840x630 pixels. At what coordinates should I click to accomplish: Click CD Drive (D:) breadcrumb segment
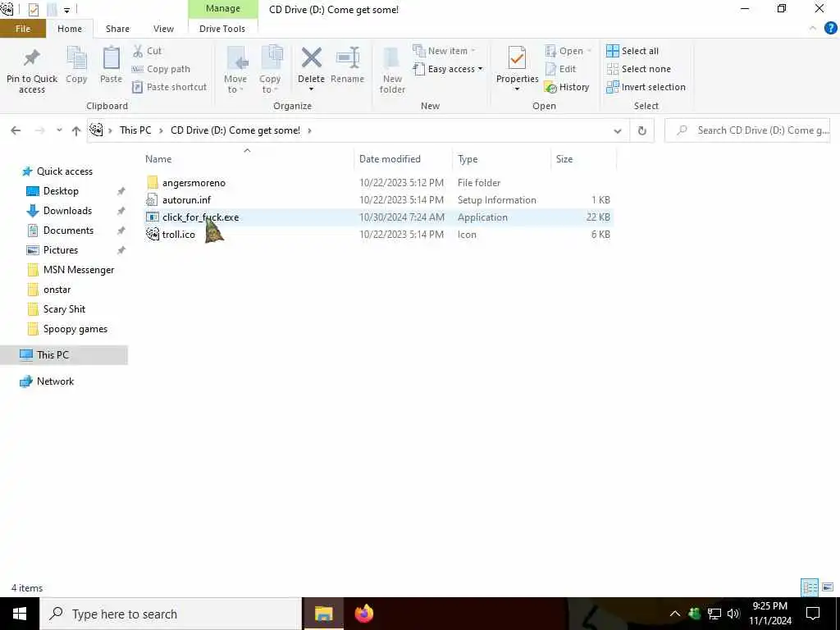pos(235,130)
